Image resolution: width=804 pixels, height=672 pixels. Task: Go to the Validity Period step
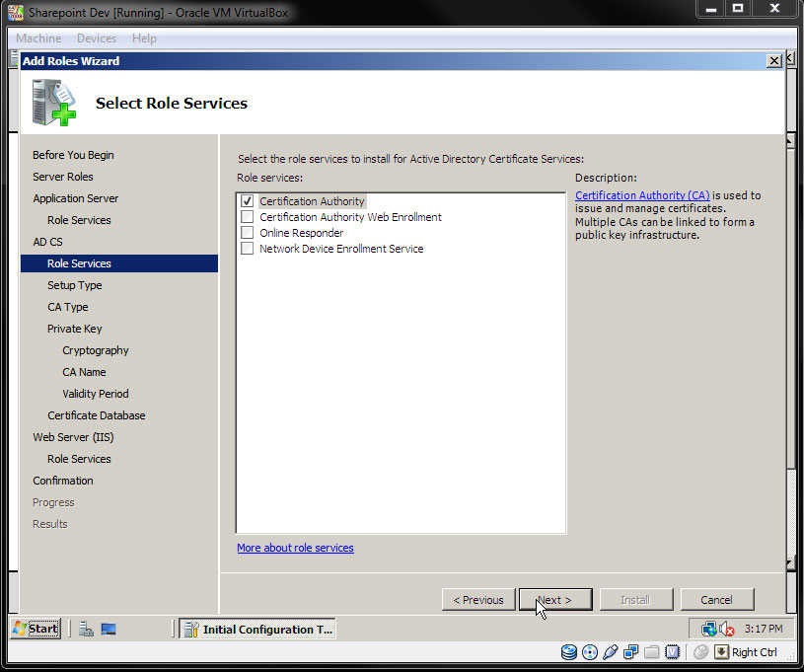click(x=96, y=394)
